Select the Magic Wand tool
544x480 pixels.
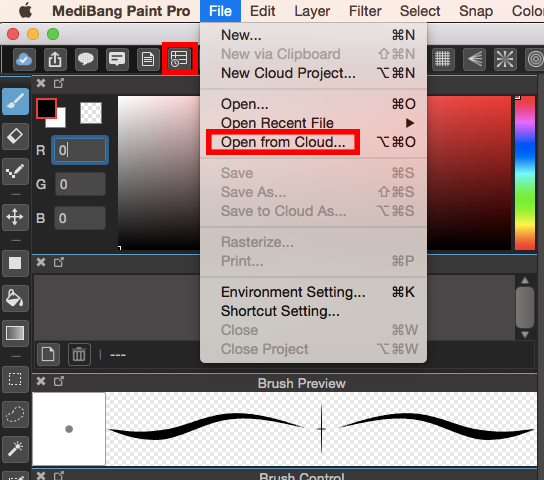point(15,449)
